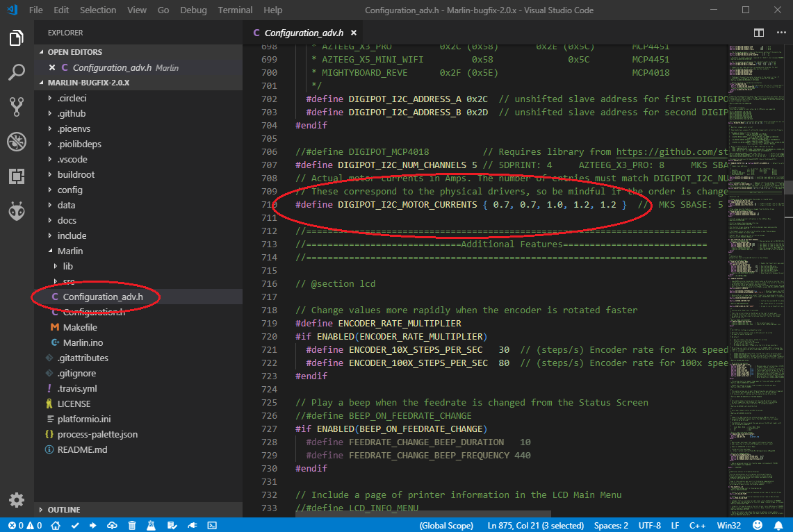Click PlatformIO upload to remote cloud icon
The height and width of the screenshot is (532, 793).
click(x=112, y=526)
